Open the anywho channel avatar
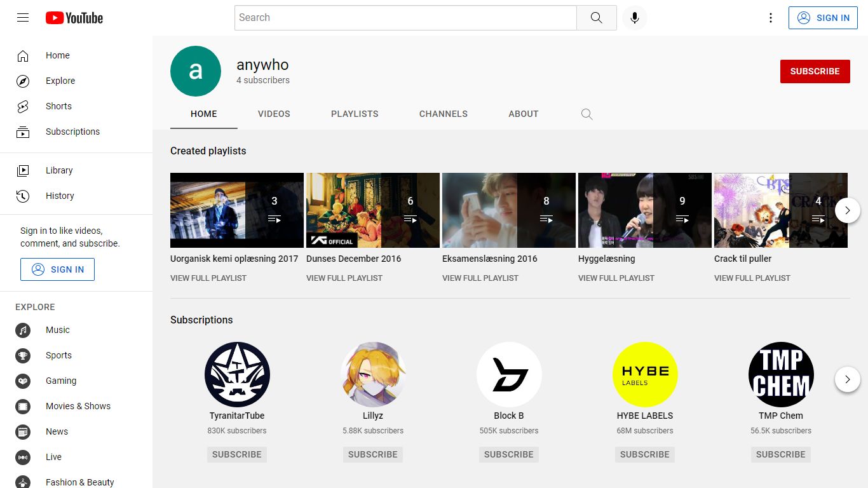The height and width of the screenshot is (488, 868). 196,71
